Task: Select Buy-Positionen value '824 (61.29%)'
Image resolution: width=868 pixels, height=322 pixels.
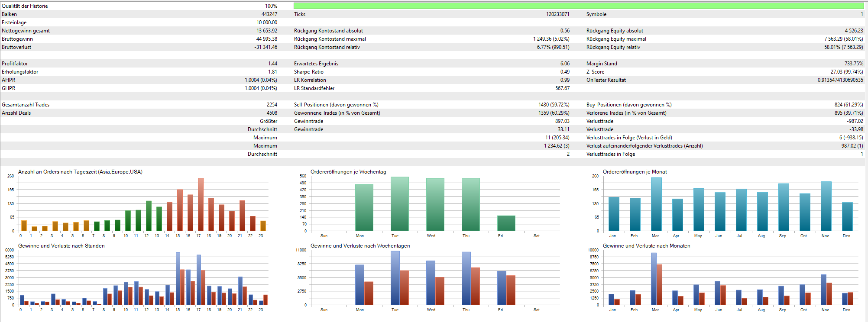Action: click(849, 105)
